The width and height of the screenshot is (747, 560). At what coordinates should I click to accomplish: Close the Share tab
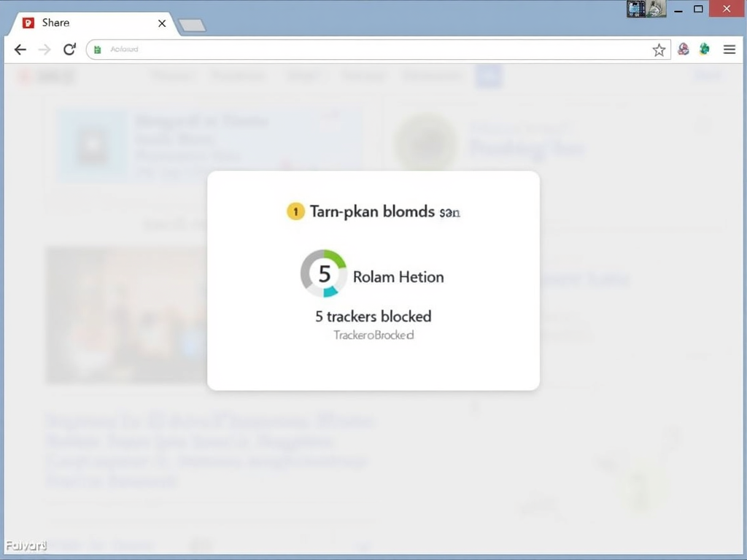[162, 23]
